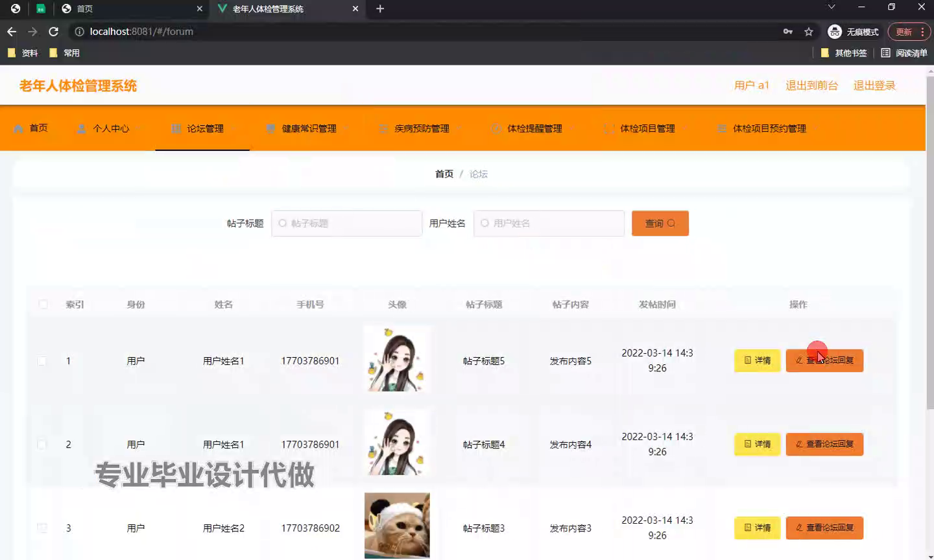The image size is (934, 560).
Task: Open the first pinned globe tab
Action: click(x=16, y=8)
